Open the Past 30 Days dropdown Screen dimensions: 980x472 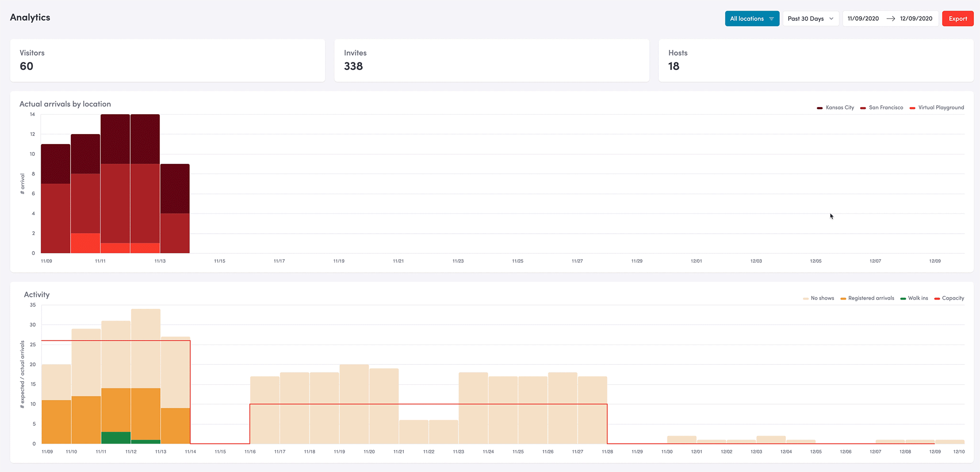tap(806, 19)
